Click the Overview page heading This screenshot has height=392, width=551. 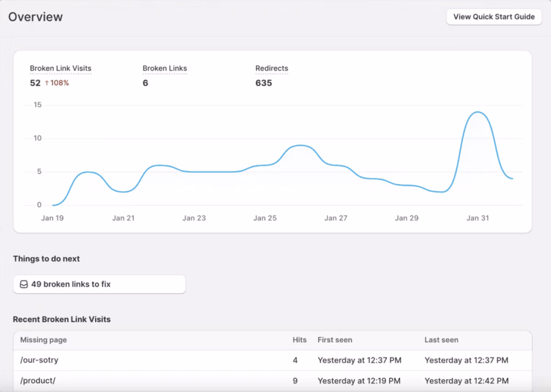pos(35,17)
